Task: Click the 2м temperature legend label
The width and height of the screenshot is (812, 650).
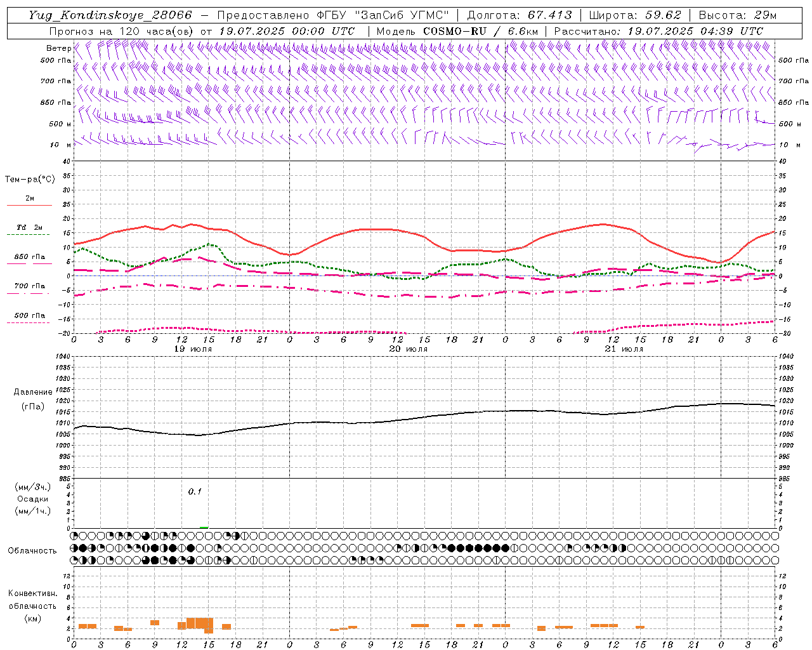Action: point(30,199)
